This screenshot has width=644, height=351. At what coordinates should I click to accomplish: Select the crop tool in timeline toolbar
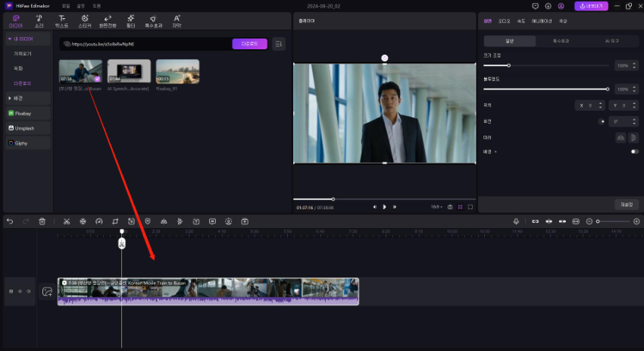(115, 221)
